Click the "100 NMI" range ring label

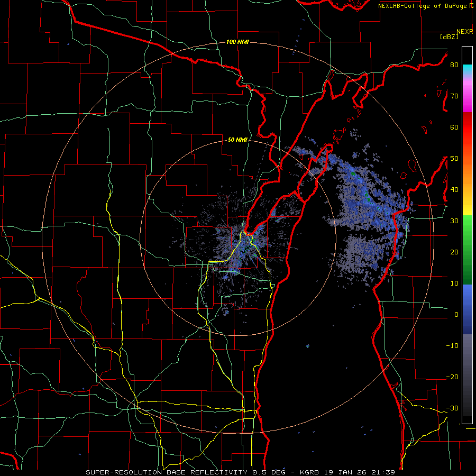point(237,42)
